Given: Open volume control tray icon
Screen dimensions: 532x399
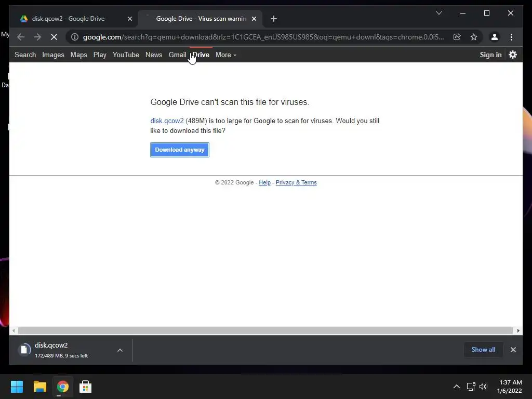Looking at the screenshot, I should [x=483, y=387].
